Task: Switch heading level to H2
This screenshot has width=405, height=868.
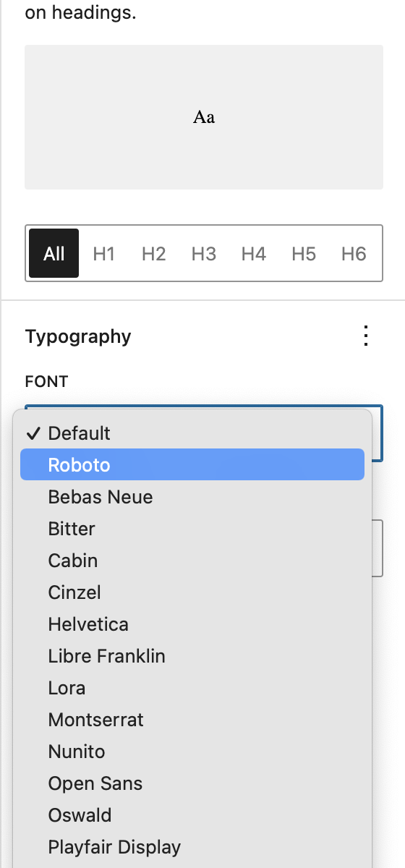Action: tap(154, 253)
